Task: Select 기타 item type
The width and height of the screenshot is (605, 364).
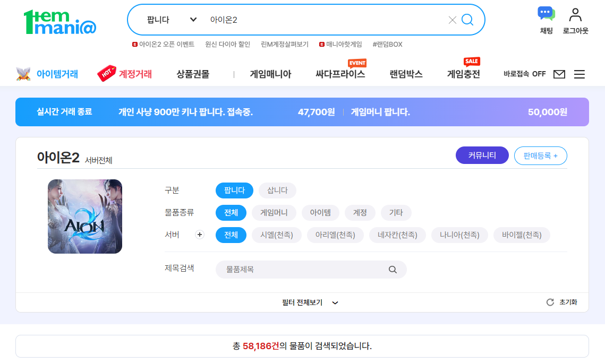Action: pyautogui.click(x=396, y=213)
